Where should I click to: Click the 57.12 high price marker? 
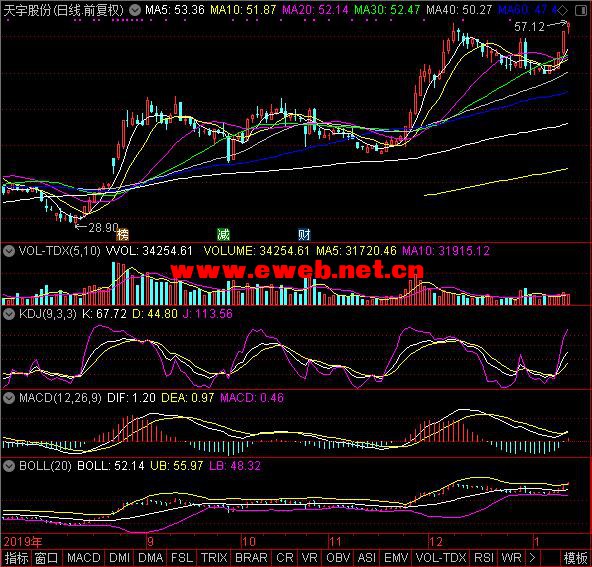[x=529, y=27]
